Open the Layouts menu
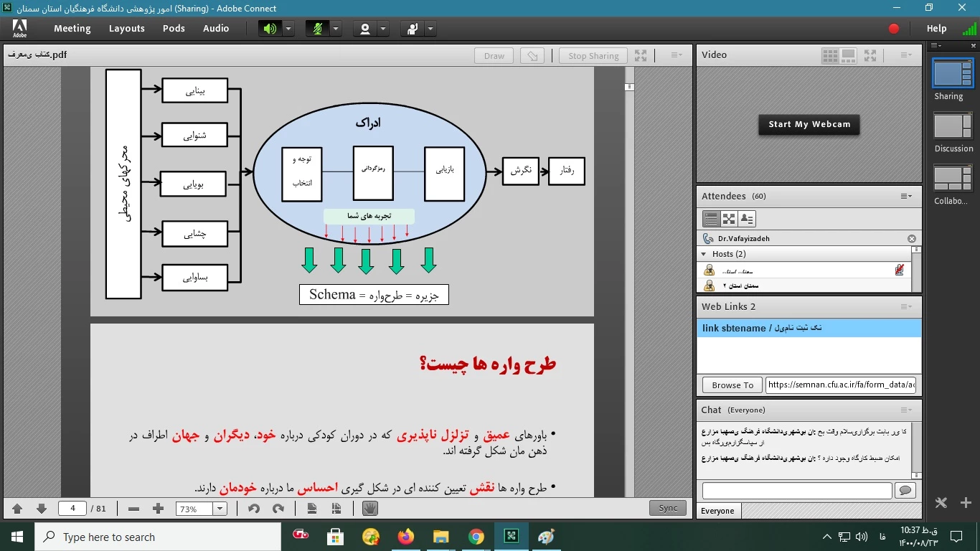This screenshot has height=551, width=980. (127, 29)
